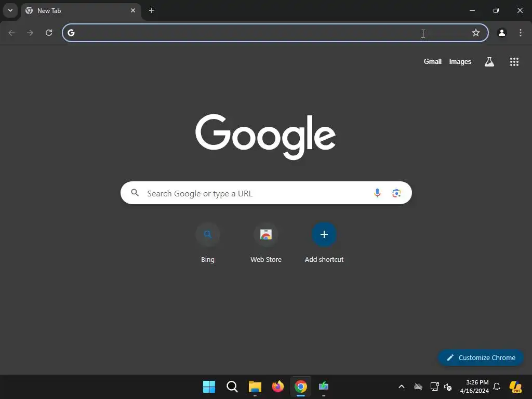The width and height of the screenshot is (532, 399).
Task: Open the Chrome profile avatar menu
Action: (x=502, y=33)
